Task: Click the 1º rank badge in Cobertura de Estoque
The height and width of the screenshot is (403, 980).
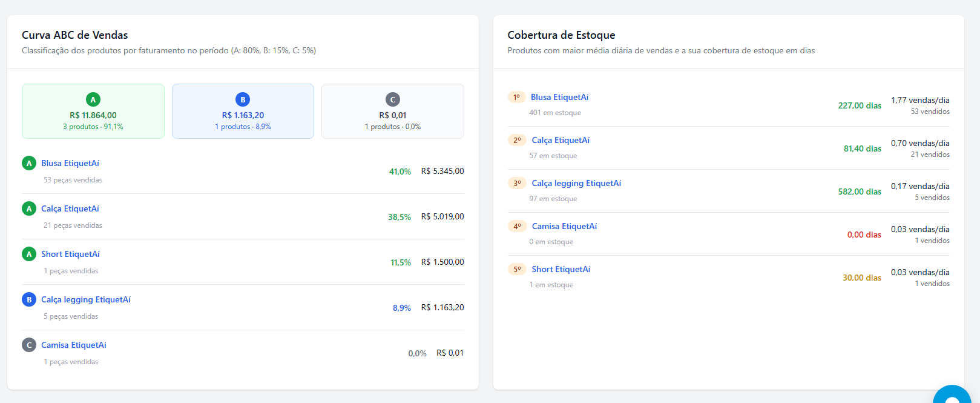Action: pyautogui.click(x=516, y=97)
